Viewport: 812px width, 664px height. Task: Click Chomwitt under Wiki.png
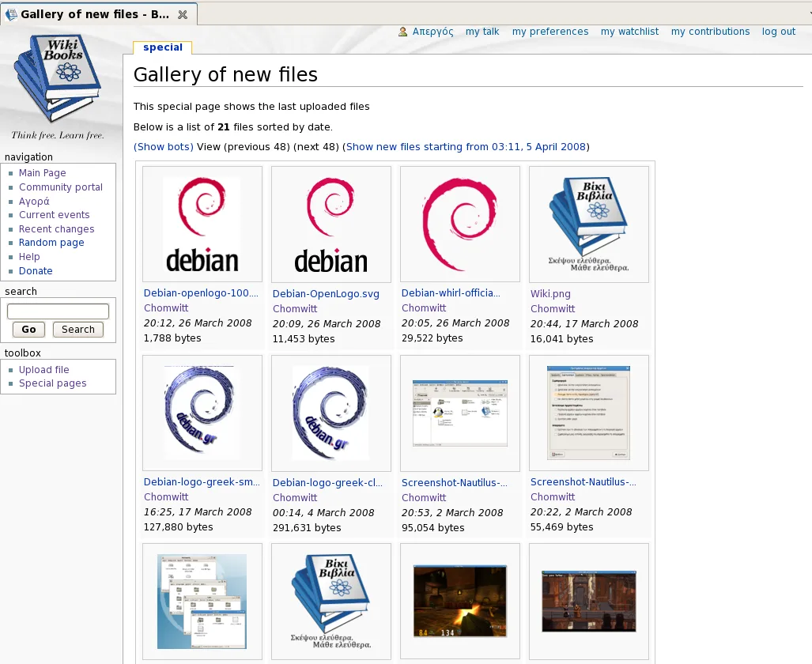tap(553, 309)
